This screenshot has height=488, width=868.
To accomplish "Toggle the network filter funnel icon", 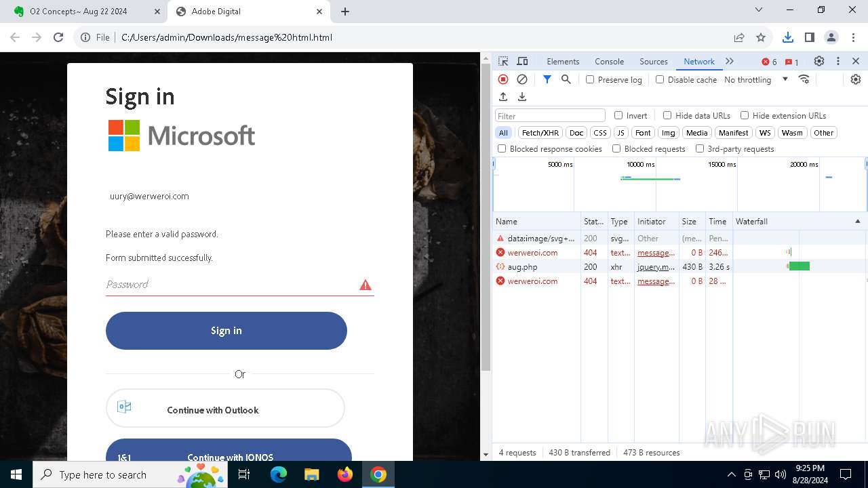I will click(x=547, y=79).
